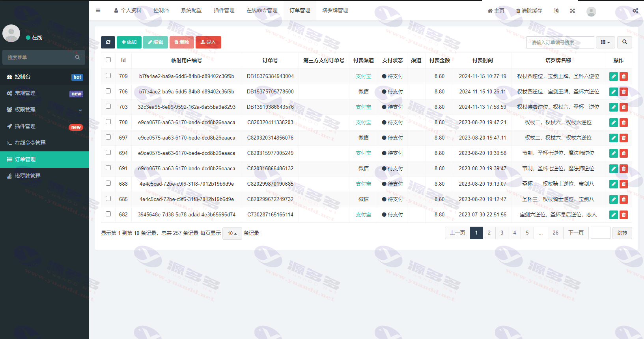Image resolution: width=644 pixels, height=339 pixels.
Task: Open the user avatar menu in header
Action: 591,11
